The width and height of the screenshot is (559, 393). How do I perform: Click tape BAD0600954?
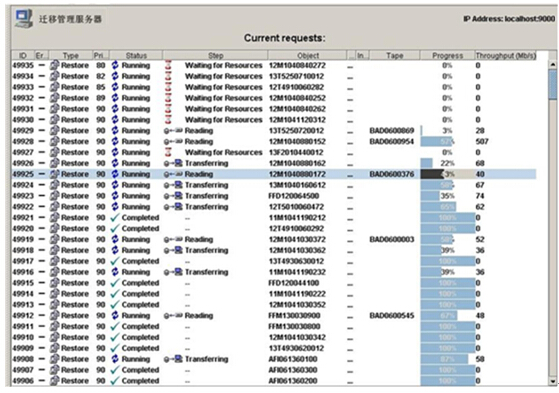(392, 142)
